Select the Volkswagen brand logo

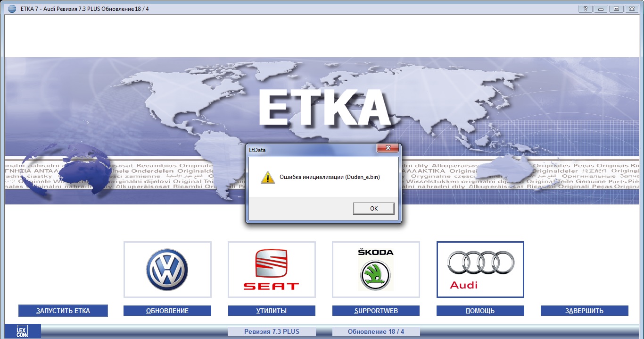click(x=167, y=270)
